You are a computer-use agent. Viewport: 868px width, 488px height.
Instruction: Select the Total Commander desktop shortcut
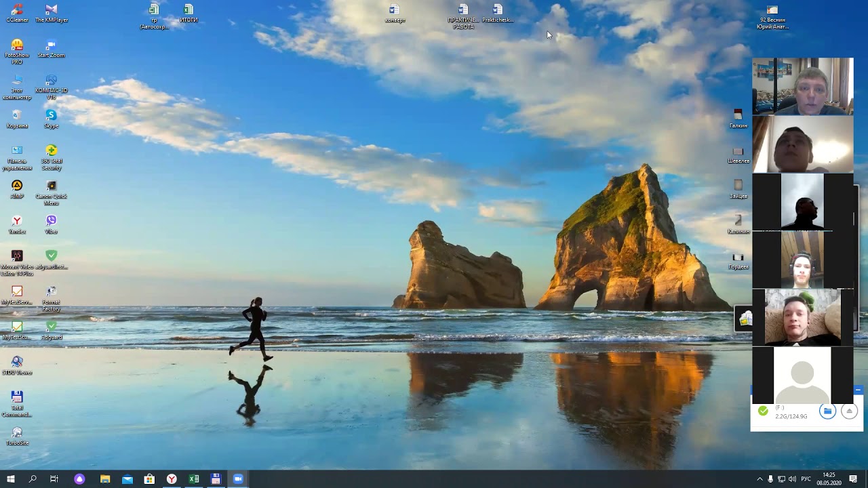coord(18,404)
